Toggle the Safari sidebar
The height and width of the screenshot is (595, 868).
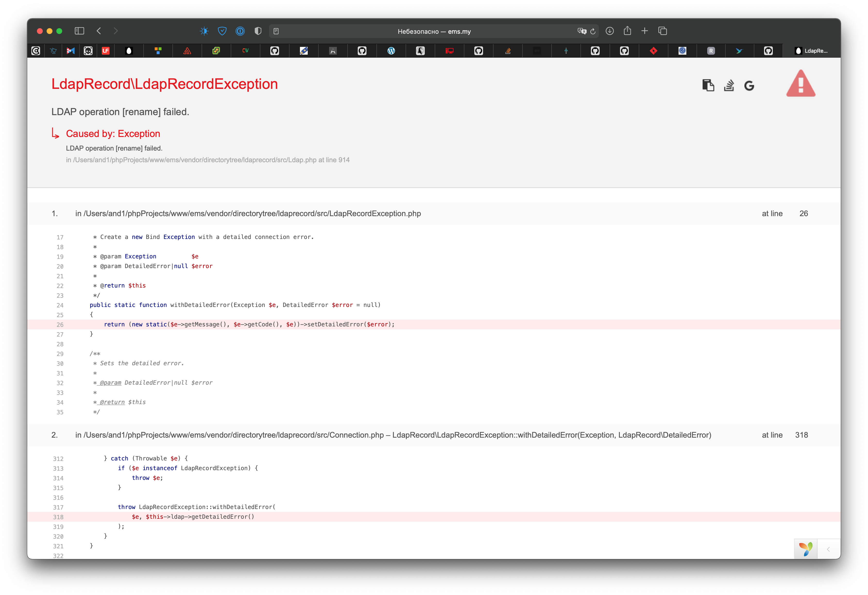click(80, 31)
